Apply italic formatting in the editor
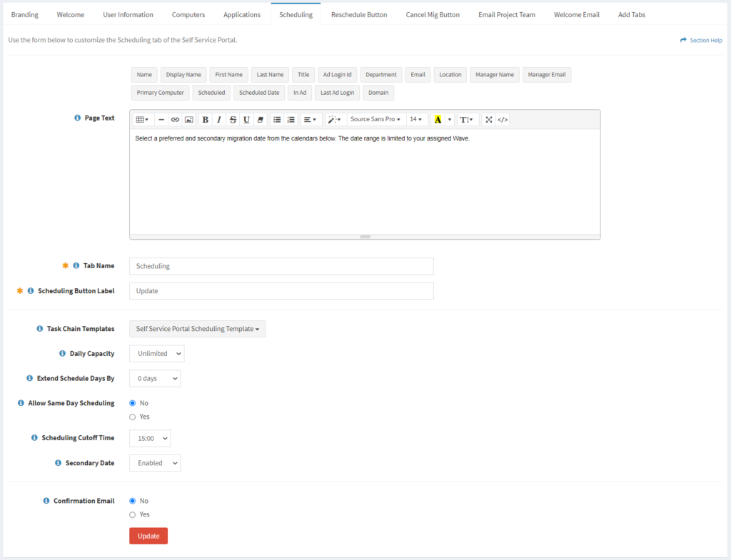The height and width of the screenshot is (560, 731). click(218, 119)
